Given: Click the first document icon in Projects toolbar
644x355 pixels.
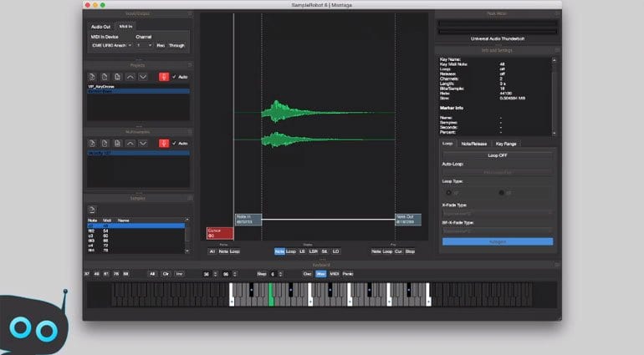Looking at the screenshot, I should click(x=92, y=77).
